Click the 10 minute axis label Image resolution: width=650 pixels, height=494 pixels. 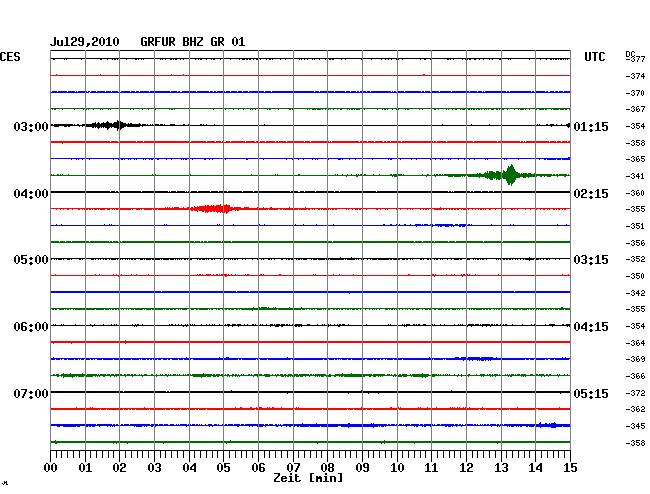397,468
